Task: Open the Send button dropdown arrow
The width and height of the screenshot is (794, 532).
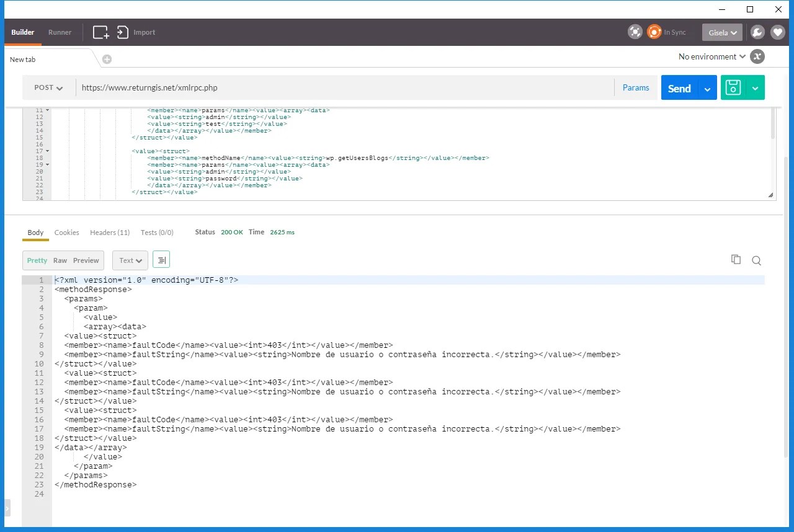Action: point(707,88)
